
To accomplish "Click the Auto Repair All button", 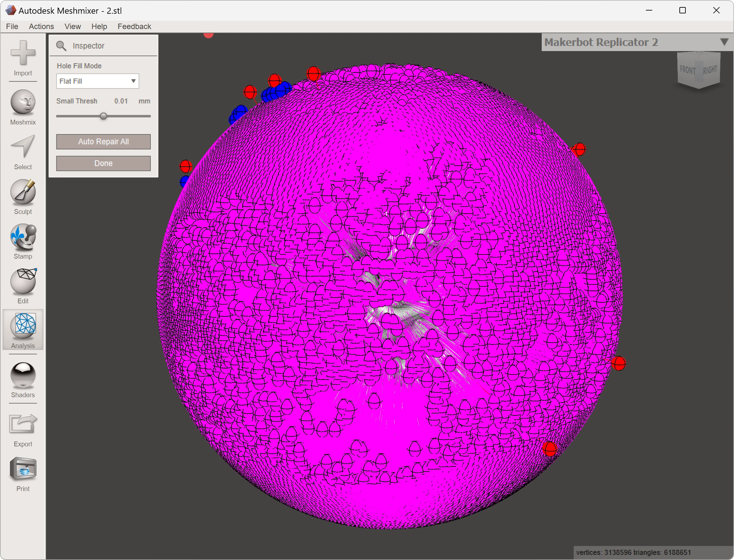I will click(103, 141).
